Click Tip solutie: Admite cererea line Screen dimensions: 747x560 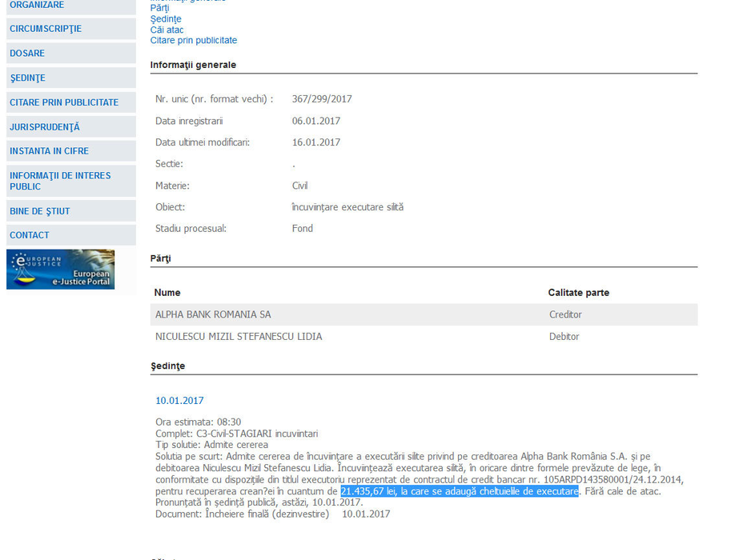click(x=211, y=445)
